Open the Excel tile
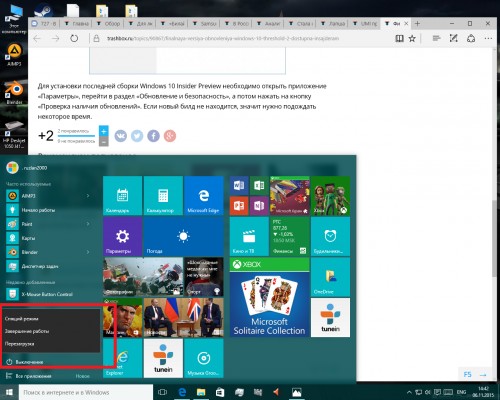500x400 pixels. coord(259,186)
